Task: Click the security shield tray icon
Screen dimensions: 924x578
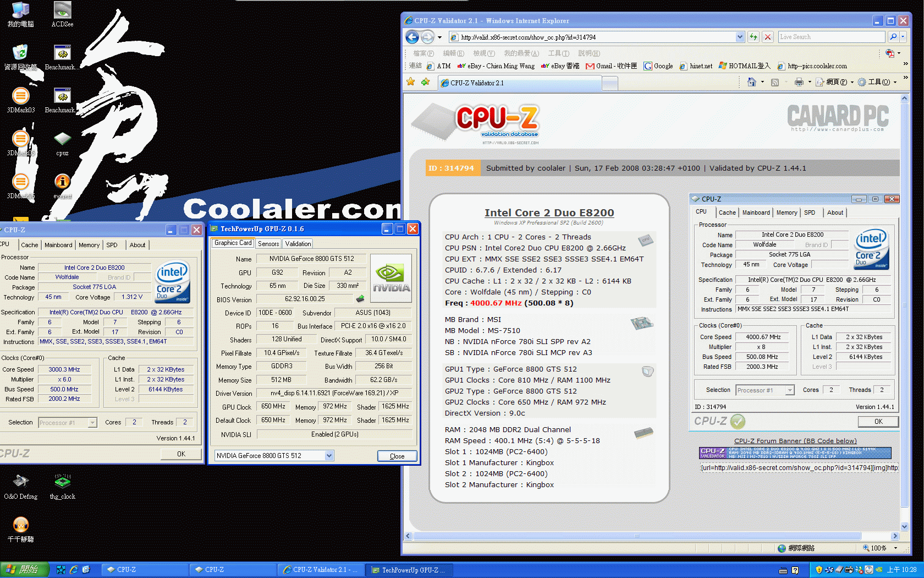Action: [x=819, y=570]
